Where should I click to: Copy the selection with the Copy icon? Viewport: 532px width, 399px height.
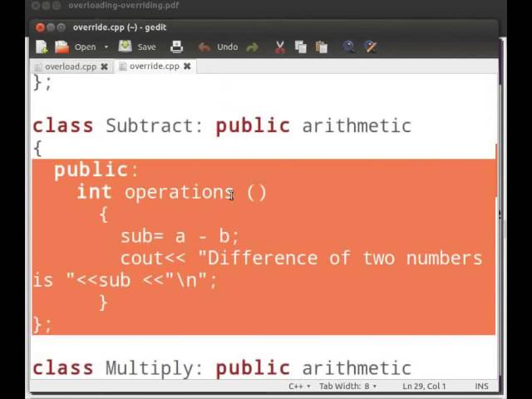tap(301, 47)
